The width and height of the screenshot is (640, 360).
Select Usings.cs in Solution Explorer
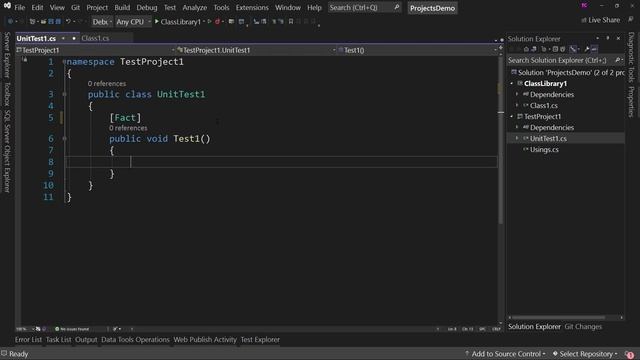[544, 149]
